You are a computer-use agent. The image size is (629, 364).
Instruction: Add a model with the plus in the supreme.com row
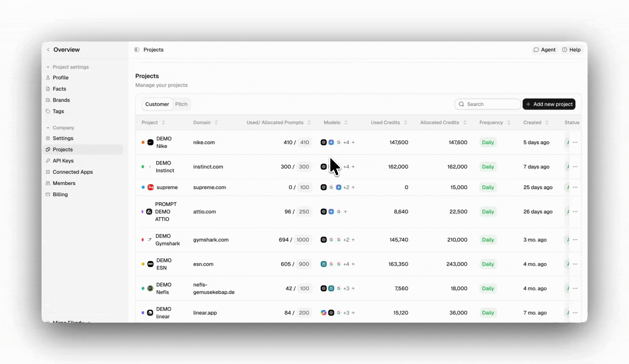click(353, 187)
